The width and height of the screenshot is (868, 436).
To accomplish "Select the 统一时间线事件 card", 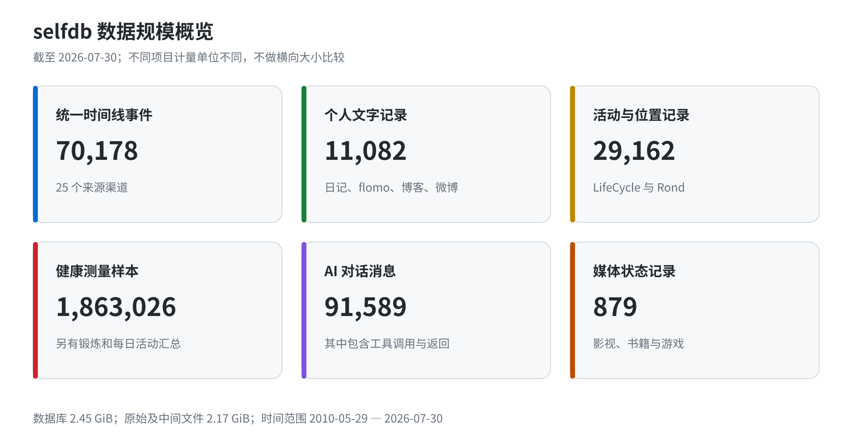I will pyautogui.click(x=157, y=154).
